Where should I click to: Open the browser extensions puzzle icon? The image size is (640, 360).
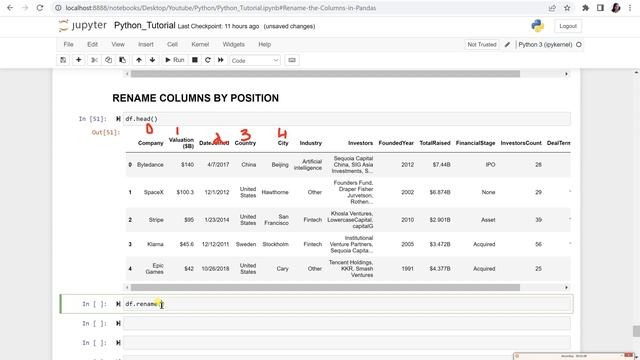[x=585, y=8]
